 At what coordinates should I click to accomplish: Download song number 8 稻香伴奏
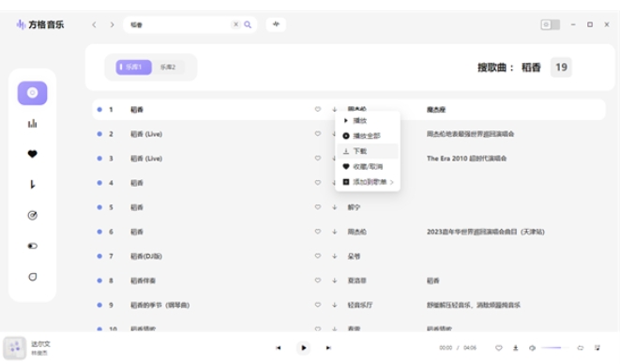tap(335, 281)
